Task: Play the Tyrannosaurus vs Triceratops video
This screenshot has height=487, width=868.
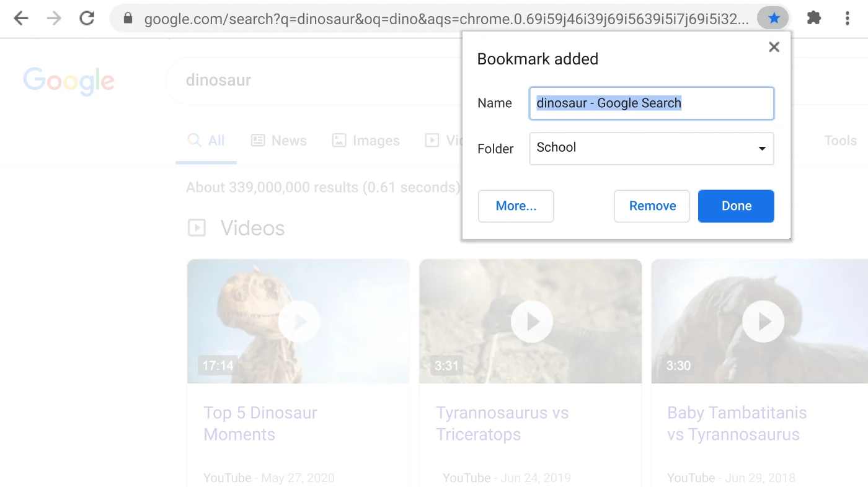Action: click(x=531, y=321)
